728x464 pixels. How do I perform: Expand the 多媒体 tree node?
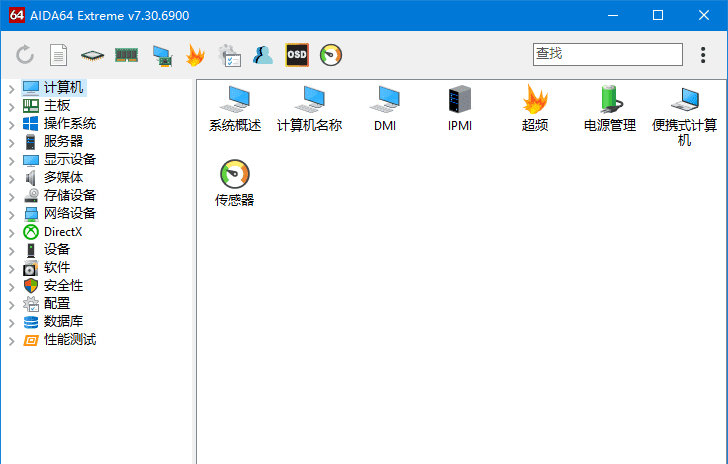(x=12, y=178)
